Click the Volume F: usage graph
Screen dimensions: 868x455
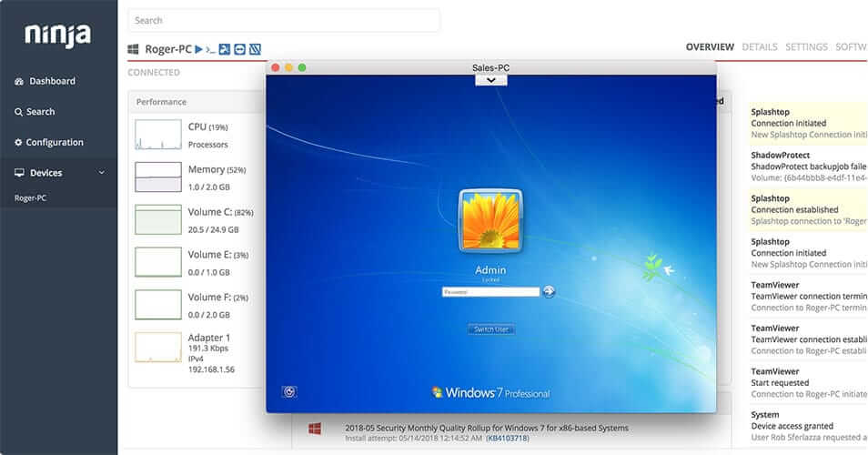click(158, 305)
